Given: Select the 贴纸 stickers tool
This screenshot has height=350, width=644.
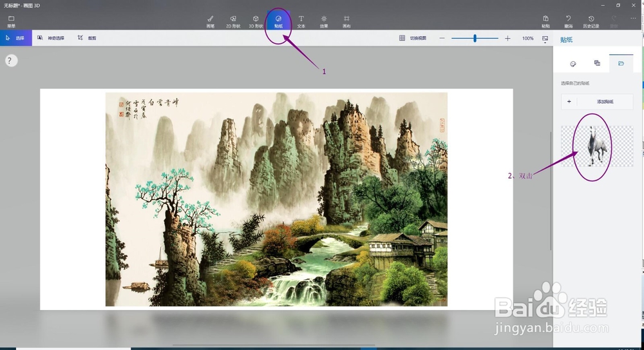Looking at the screenshot, I should 278,21.
